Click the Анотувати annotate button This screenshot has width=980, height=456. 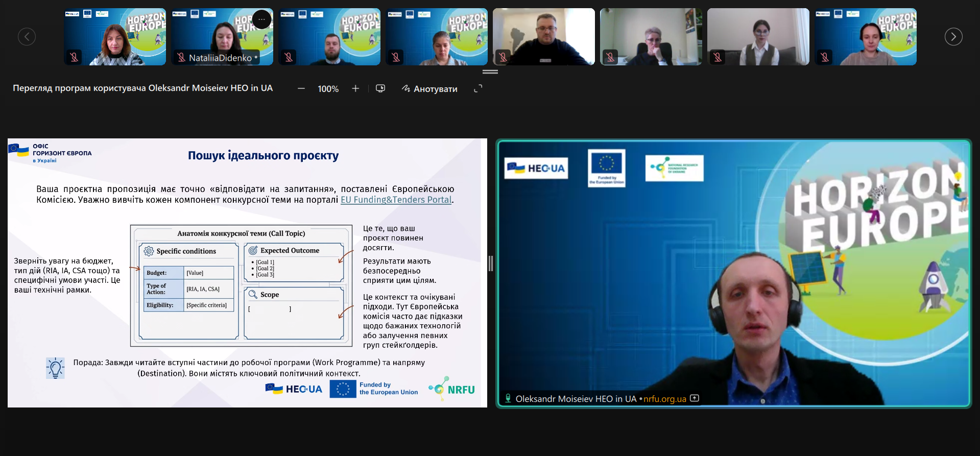point(429,89)
